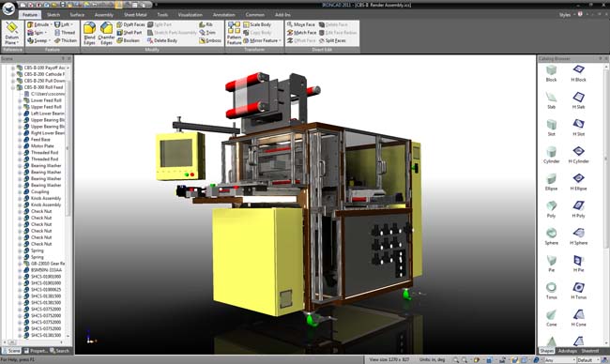Click the Thicken tool
Screen dimensions: 610x364
[x=66, y=40]
